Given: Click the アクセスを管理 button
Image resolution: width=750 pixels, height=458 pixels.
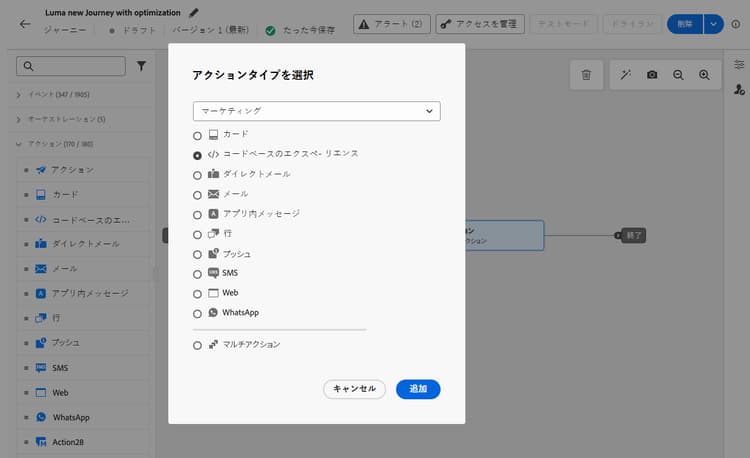Looking at the screenshot, I should tap(480, 24).
